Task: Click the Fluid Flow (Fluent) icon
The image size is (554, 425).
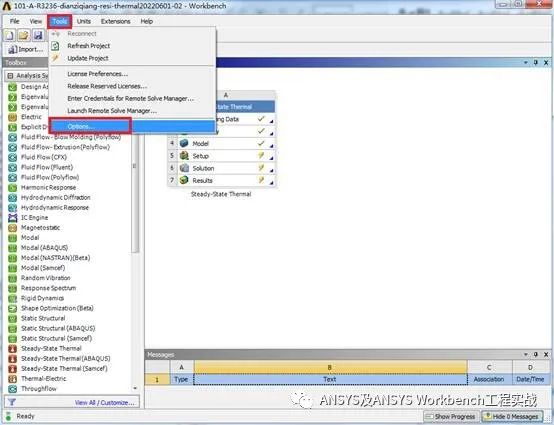Action: point(12,167)
